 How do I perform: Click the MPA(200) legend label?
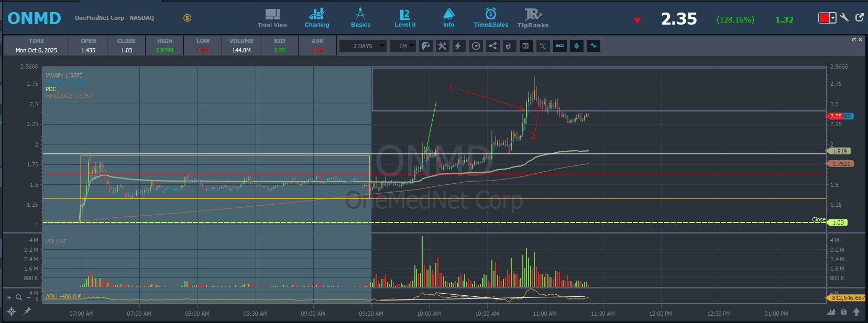point(69,96)
